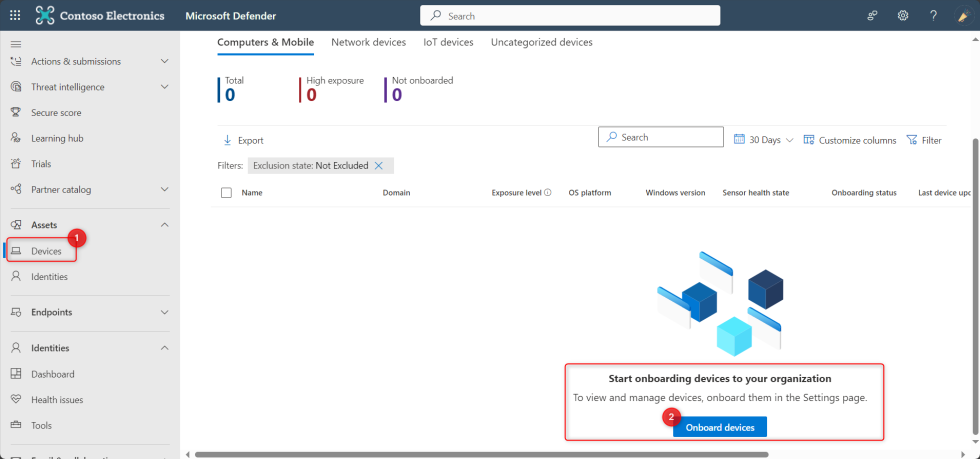Open the community feedback icon in header
The width and height of the screenshot is (980, 459).
coord(873,16)
